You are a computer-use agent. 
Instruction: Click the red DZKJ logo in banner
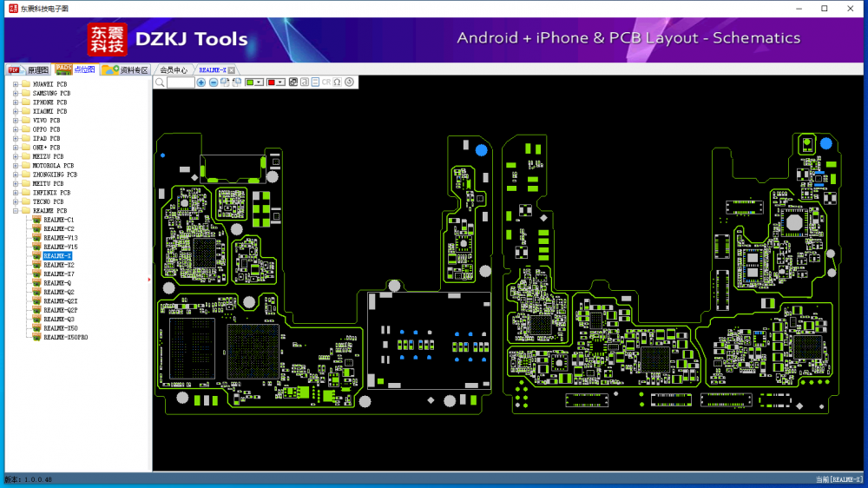coord(107,40)
